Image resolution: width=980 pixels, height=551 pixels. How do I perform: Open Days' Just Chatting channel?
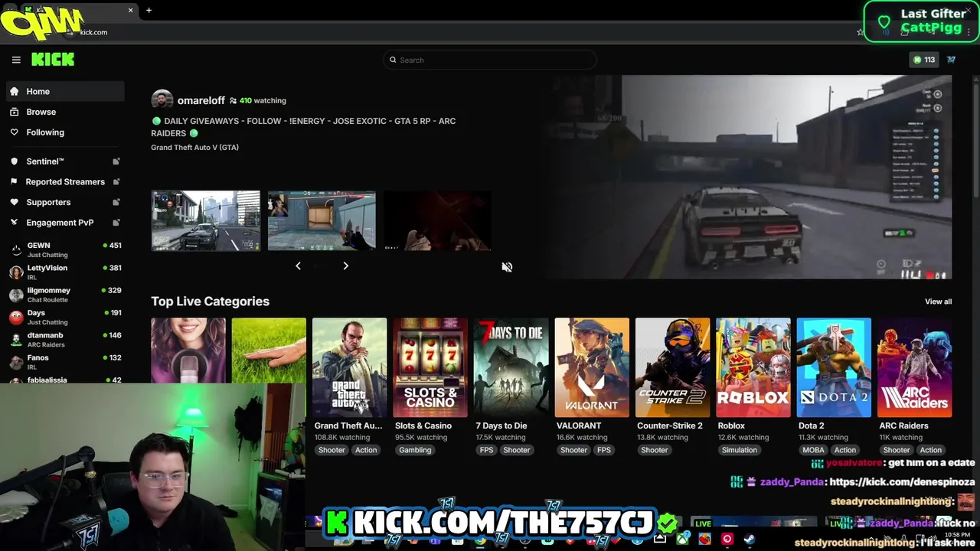pos(65,317)
